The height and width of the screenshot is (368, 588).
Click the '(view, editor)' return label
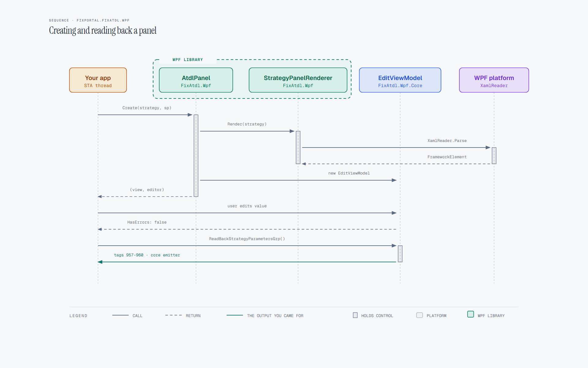147,190
